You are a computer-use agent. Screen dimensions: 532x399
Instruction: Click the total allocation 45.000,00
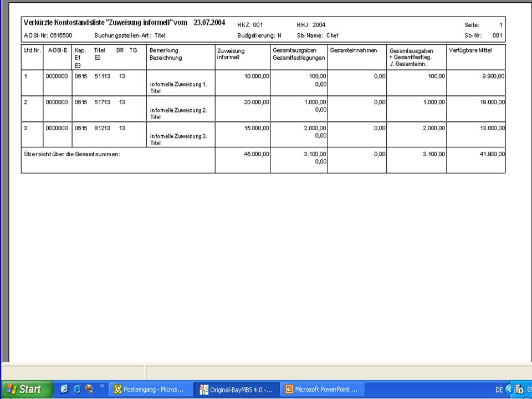coord(257,154)
